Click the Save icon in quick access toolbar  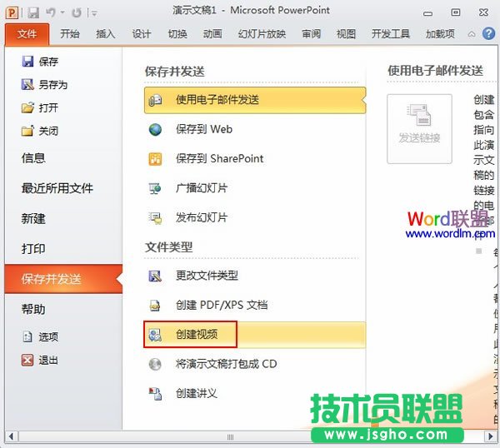click(33, 12)
